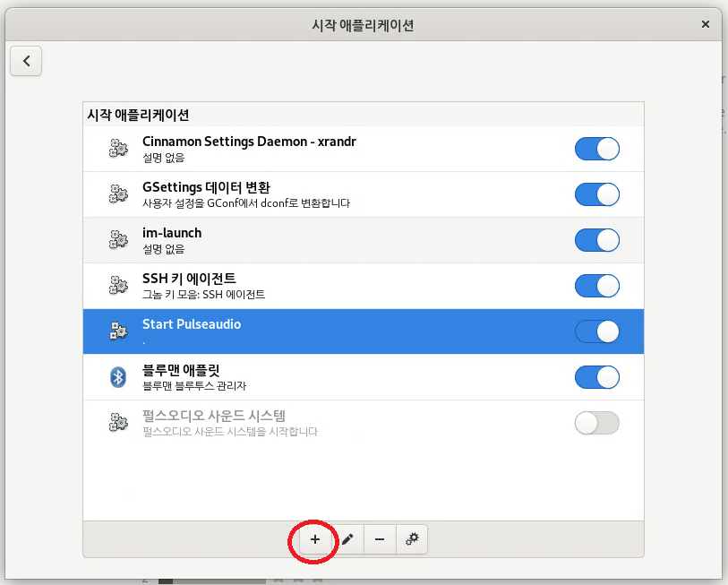The width and height of the screenshot is (728, 585).
Task: Click description 사용자 설정을 GConf에서 dconf로 변환합니다
Action: 246,203
